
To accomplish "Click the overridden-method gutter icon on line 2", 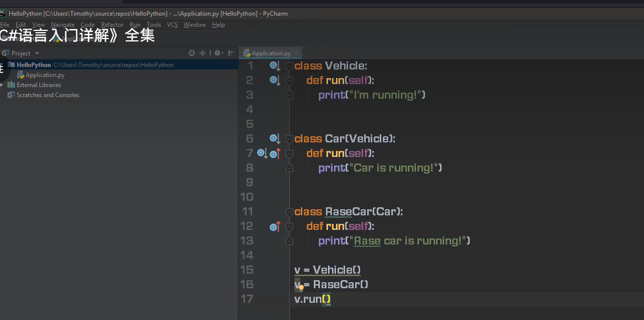I will point(274,81).
